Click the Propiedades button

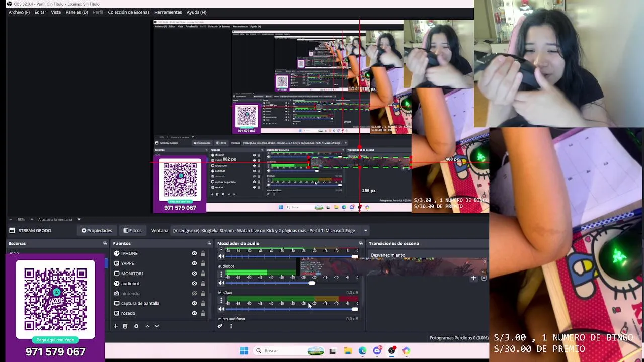[x=97, y=231]
